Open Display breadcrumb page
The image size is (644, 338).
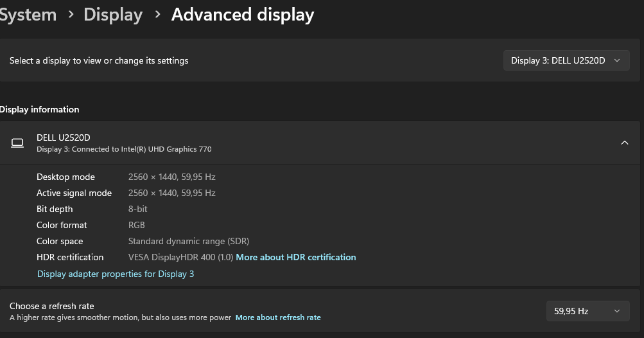(113, 15)
